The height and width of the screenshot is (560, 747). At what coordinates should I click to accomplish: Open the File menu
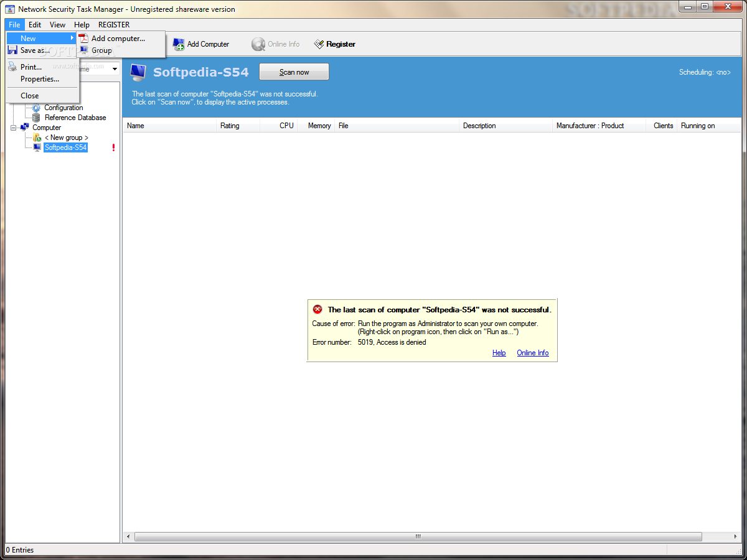[x=15, y=25]
